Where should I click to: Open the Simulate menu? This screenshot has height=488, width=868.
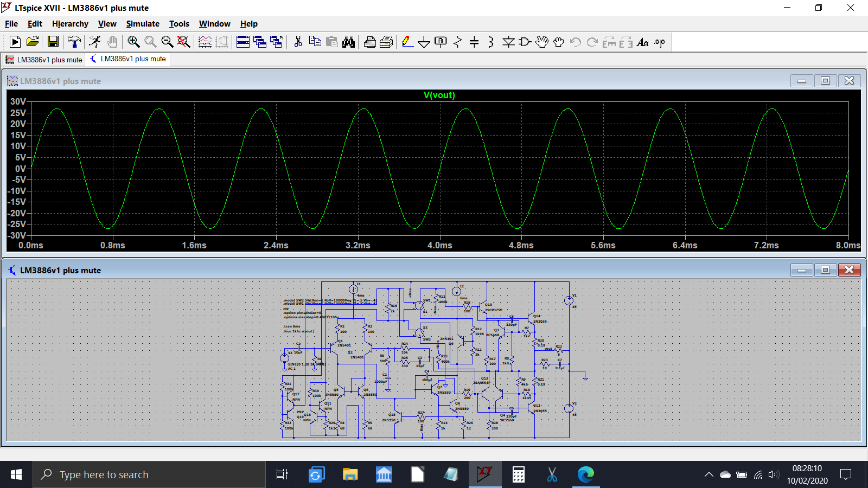click(143, 24)
